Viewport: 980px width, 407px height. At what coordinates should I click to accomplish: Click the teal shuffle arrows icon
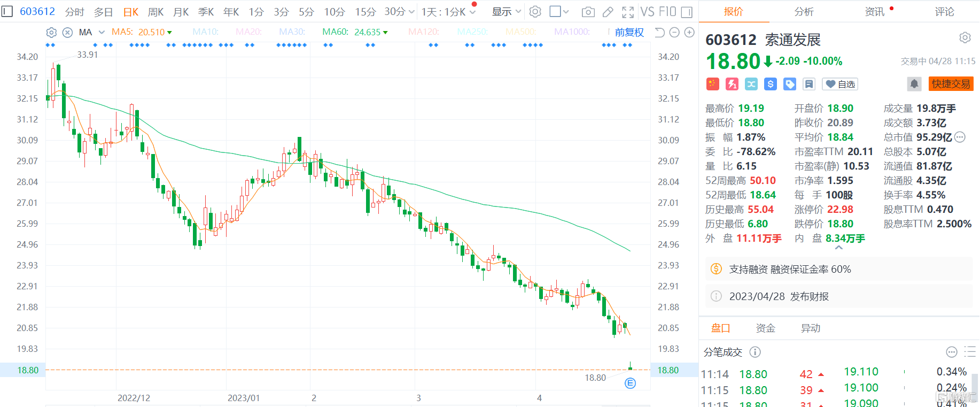pyautogui.click(x=751, y=84)
